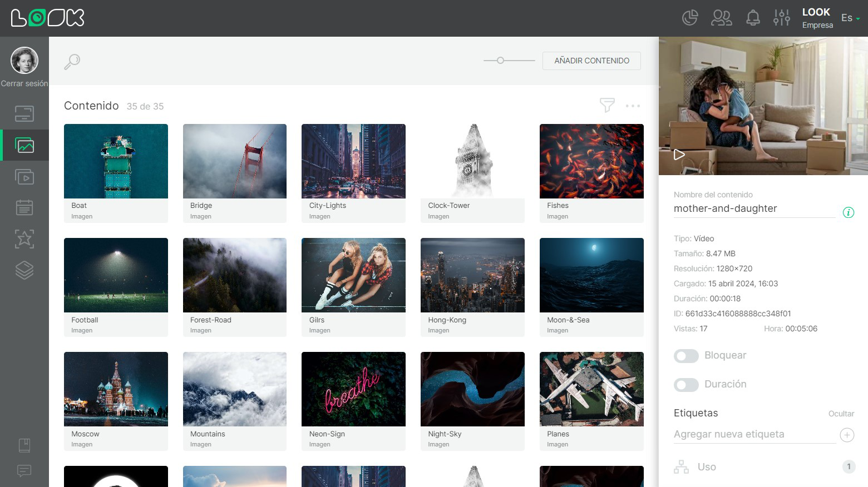Click the Uso count badge
Screen dimensions: 868x487
849,467
